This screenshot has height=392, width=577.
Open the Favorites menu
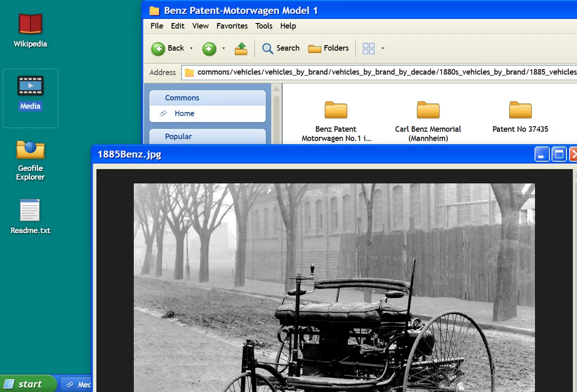[x=232, y=26]
